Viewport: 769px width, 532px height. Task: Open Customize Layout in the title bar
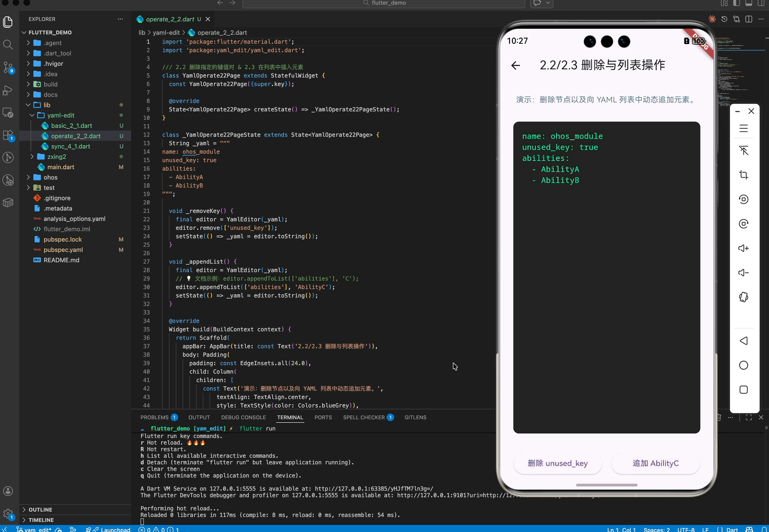coord(724,3)
